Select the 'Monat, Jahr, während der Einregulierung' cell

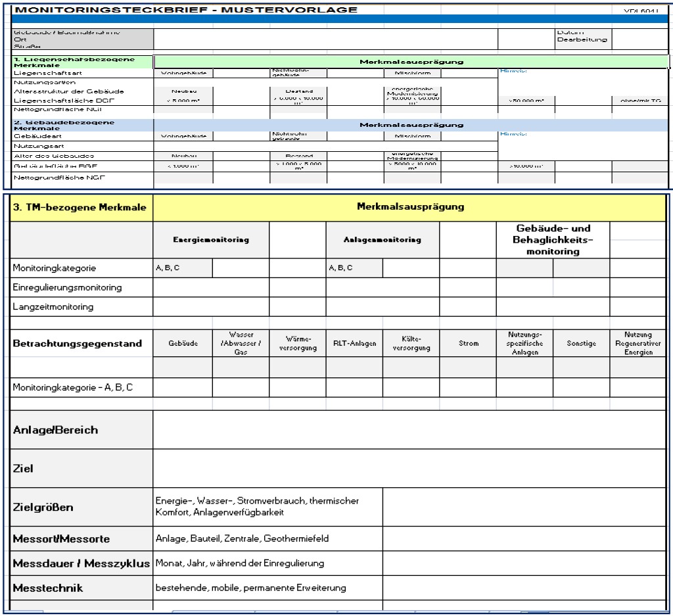click(x=267, y=563)
